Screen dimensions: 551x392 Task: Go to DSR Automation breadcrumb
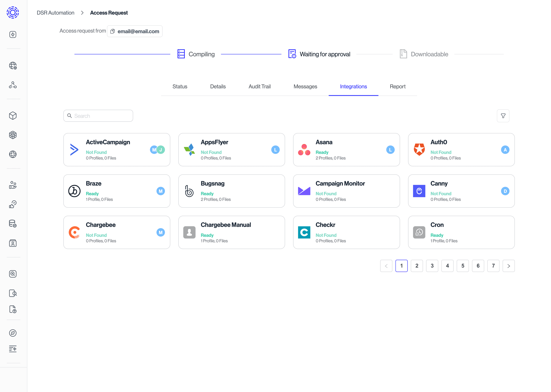point(56,13)
